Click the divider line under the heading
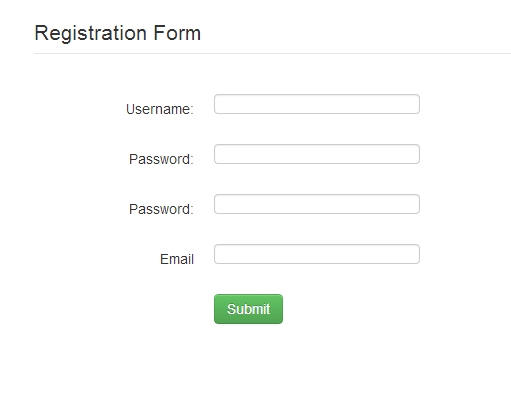Viewport: 511px width, 395px height. pos(272,53)
